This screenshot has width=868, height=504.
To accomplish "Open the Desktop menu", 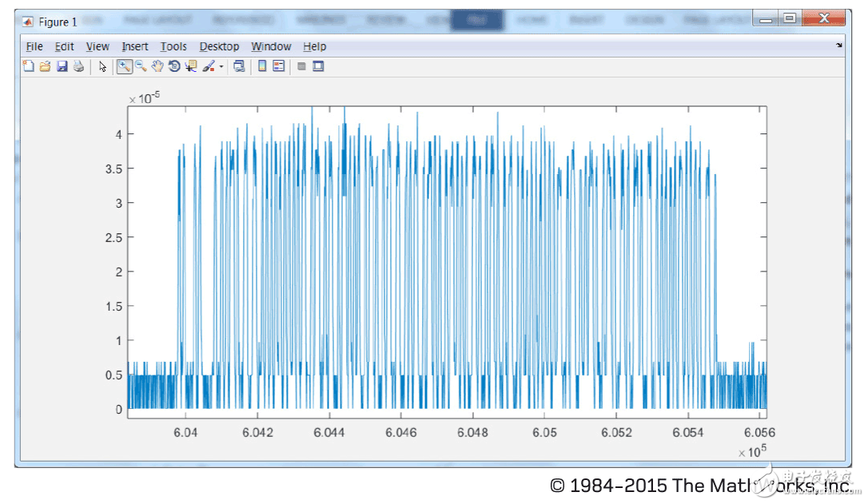I will point(219,47).
